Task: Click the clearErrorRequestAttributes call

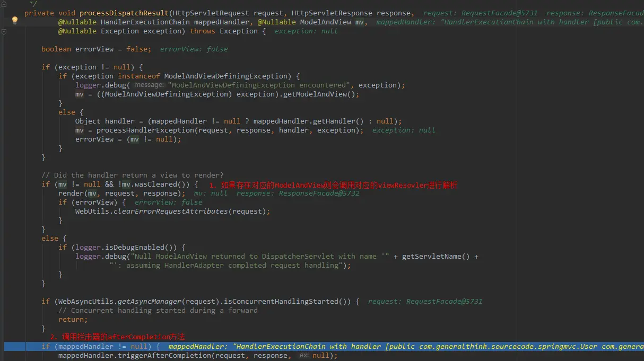Action: [x=171, y=211]
